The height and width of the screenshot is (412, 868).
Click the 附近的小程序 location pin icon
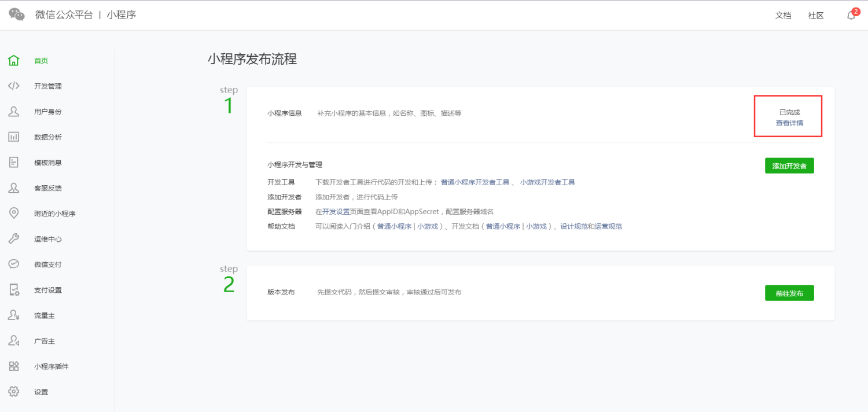[14, 214]
